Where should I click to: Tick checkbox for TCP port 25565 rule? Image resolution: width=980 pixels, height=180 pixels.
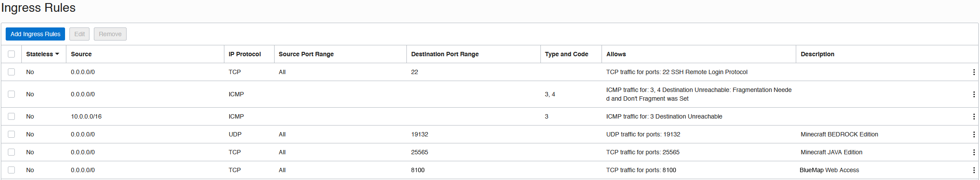[x=11, y=152]
